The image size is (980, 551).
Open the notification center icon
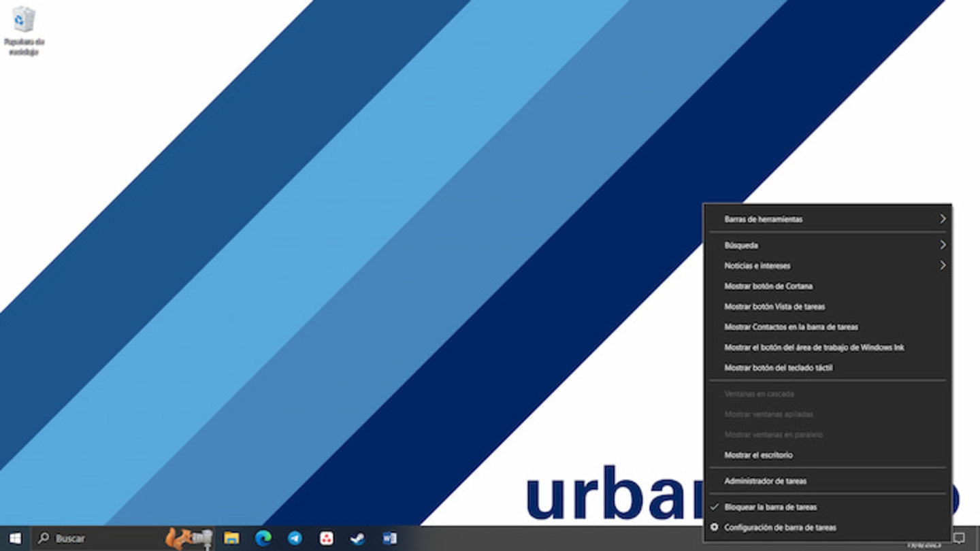(960, 538)
